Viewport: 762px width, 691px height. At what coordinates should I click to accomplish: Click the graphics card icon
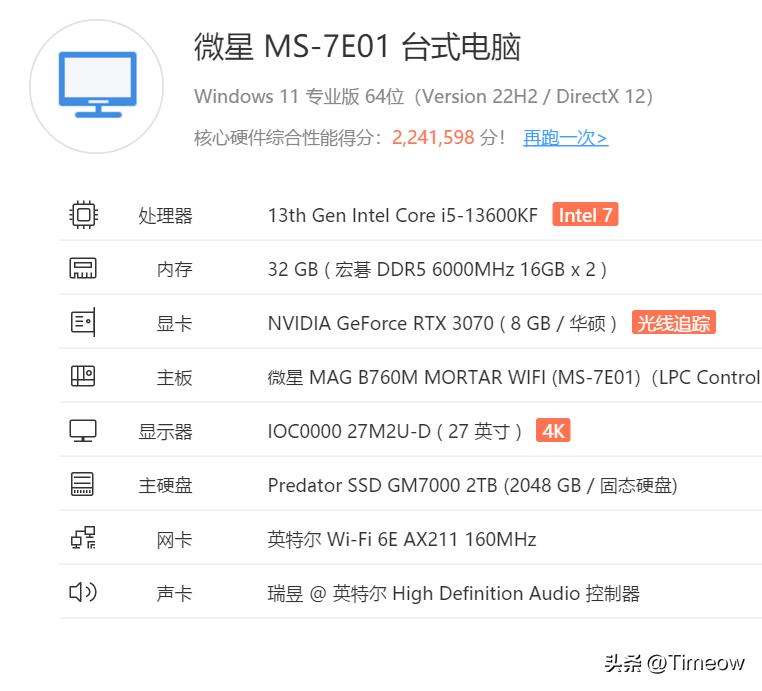pos(83,322)
